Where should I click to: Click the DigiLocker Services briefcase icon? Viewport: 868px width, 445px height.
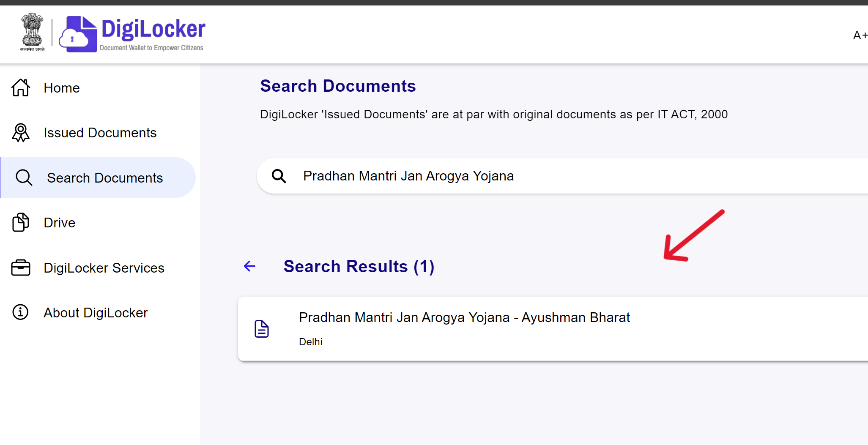coord(20,268)
